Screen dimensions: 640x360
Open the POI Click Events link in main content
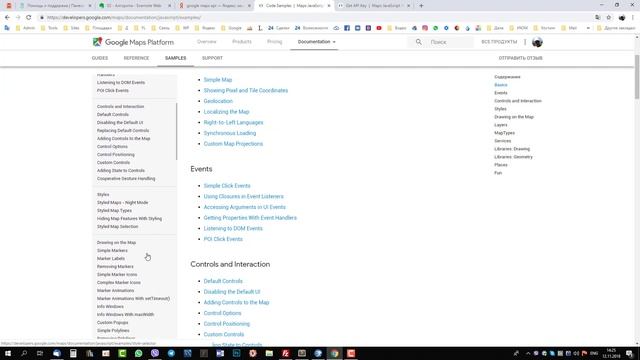[223, 239]
